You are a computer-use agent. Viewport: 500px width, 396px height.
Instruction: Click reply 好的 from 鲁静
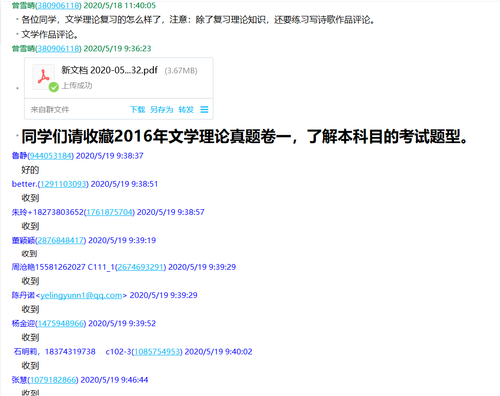coord(30,170)
